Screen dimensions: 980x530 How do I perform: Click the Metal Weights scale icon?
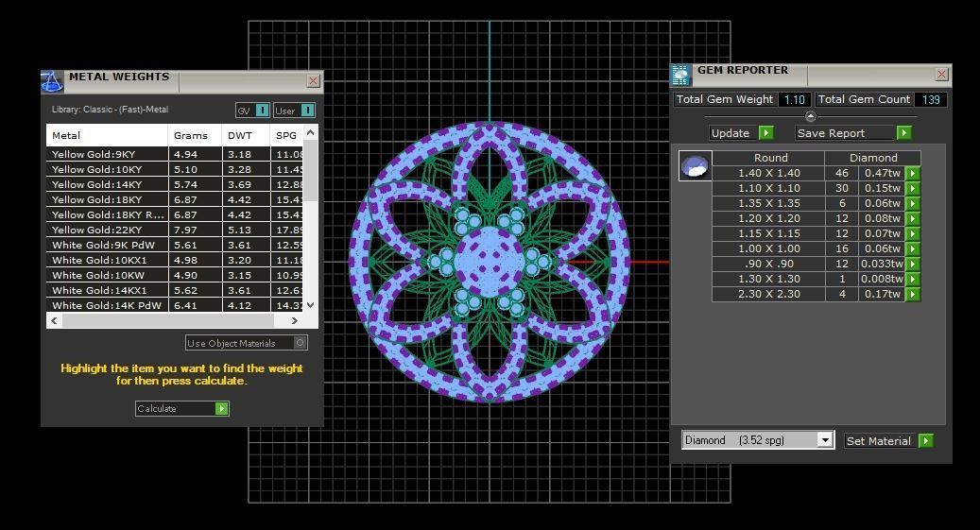pyautogui.click(x=51, y=81)
